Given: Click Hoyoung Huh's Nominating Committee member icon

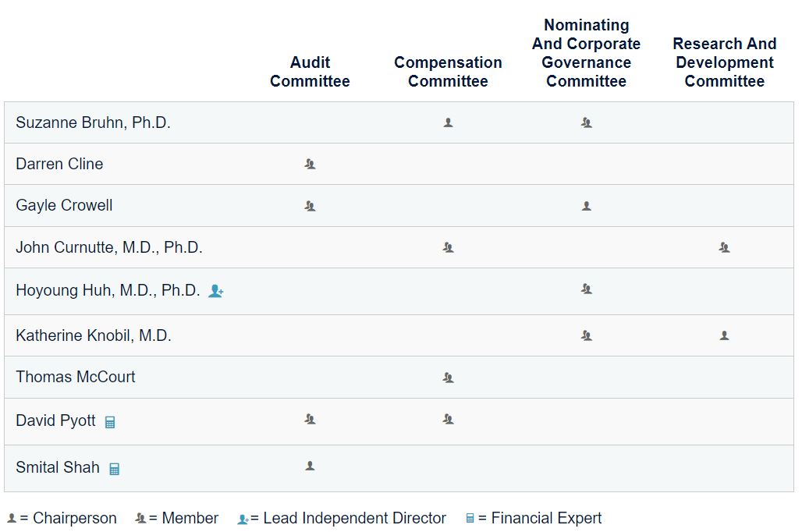Looking at the screenshot, I should 586,289.
